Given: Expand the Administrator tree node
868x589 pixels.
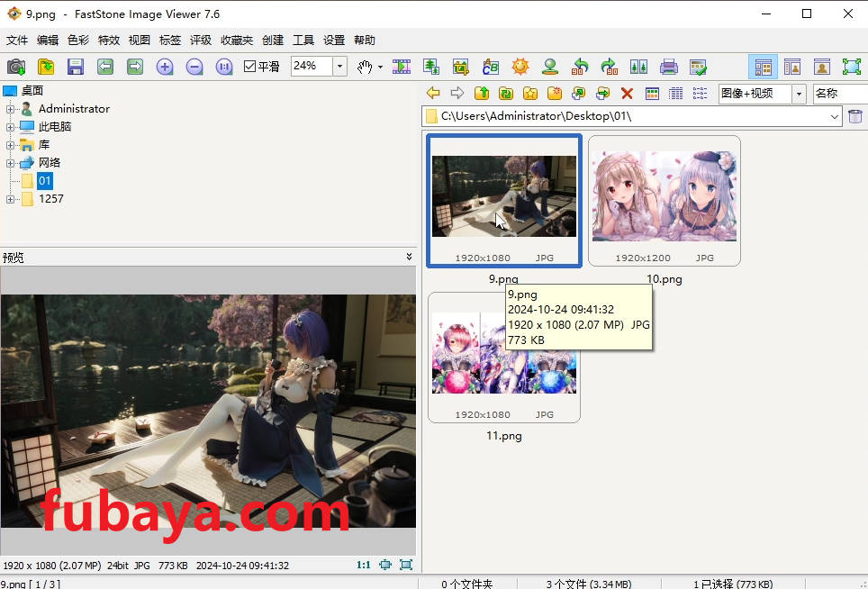Looking at the screenshot, I should [10, 109].
